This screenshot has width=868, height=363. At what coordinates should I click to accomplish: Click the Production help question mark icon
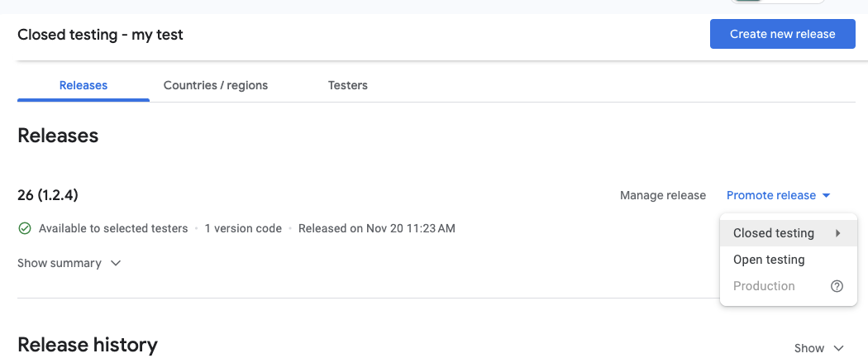(x=837, y=286)
